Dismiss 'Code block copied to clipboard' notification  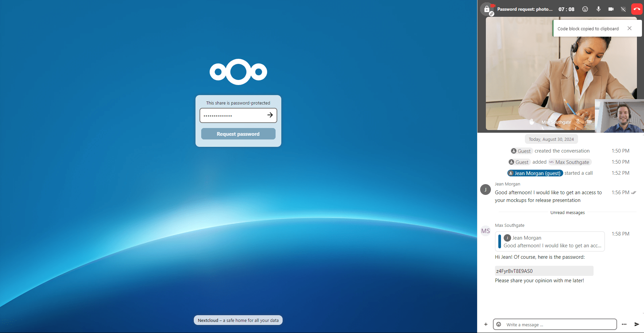pyautogui.click(x=630, y=28)
